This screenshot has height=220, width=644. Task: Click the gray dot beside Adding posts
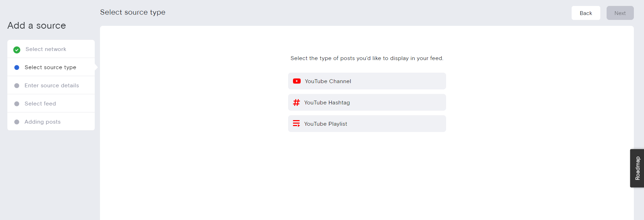pyautogui.click(x=17, y=122)
